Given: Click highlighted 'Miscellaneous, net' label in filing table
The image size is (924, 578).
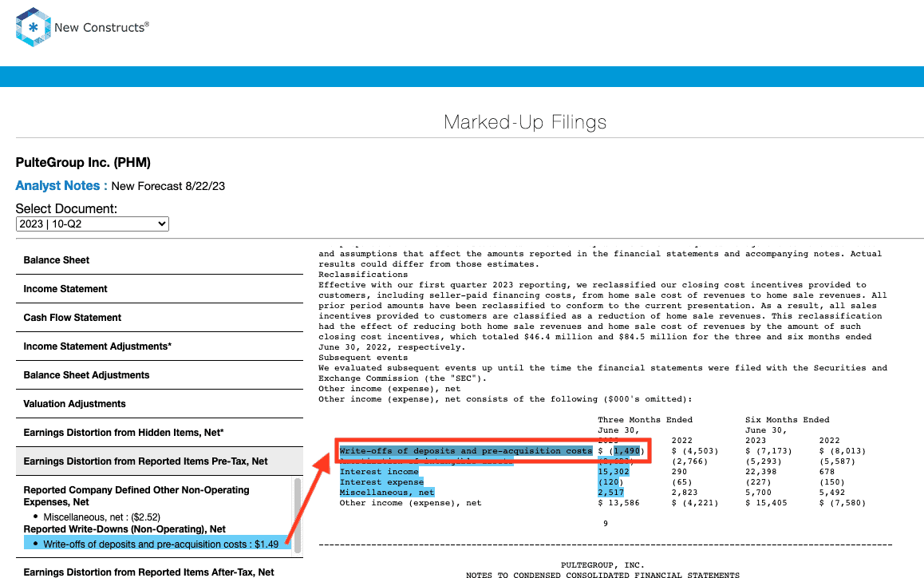Looking at the screenshot, I should click(x=386, y=493).
